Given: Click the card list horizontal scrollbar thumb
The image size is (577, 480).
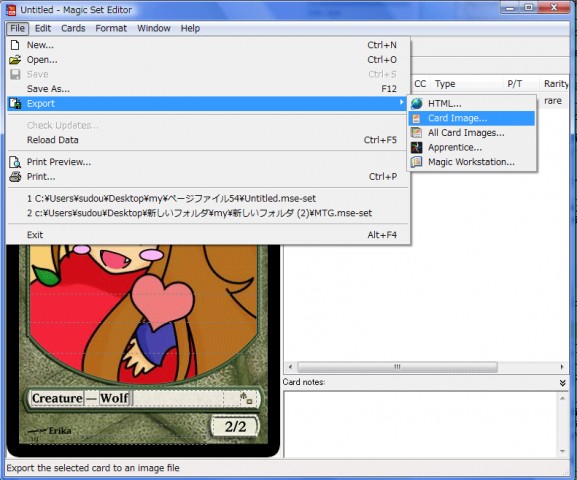Looking at the screenshot, I should 397,367.
